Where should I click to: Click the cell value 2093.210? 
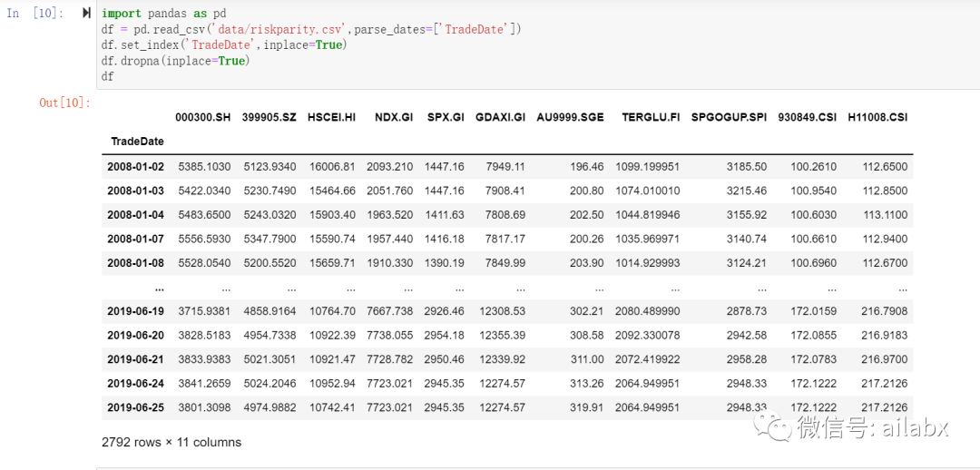click(390, 166)
